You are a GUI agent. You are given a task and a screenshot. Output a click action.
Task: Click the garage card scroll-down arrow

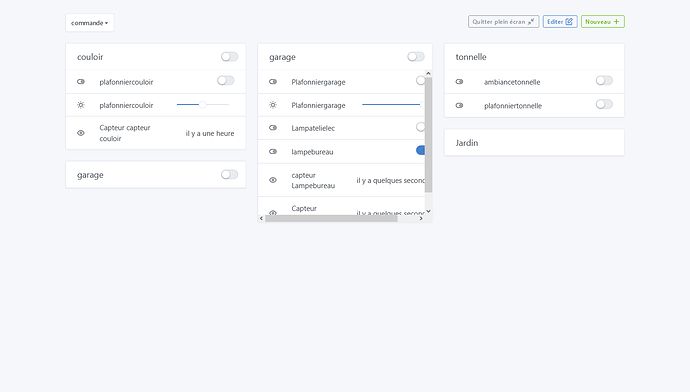click(x=428, y=211)
